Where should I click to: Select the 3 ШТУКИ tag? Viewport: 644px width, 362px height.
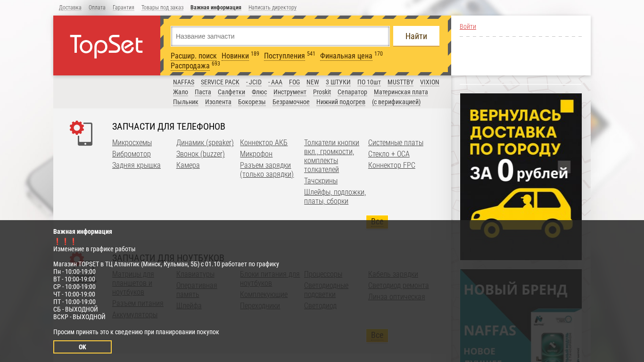338,82
